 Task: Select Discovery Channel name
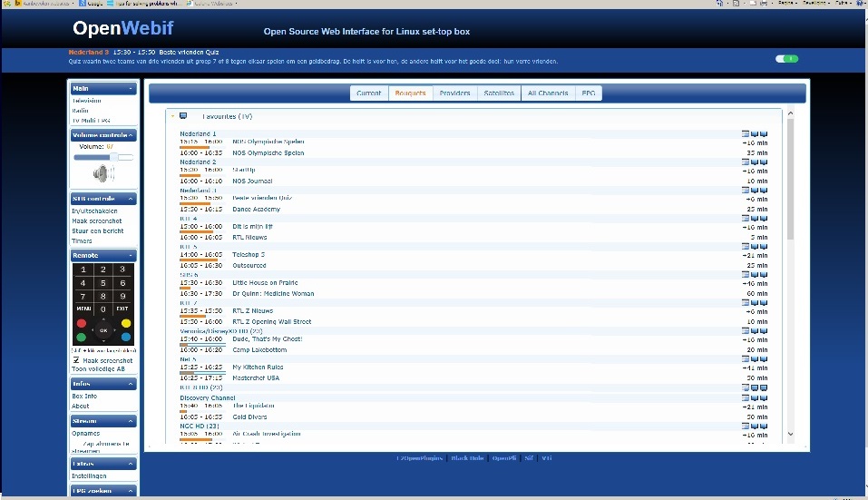pos(208,397)
